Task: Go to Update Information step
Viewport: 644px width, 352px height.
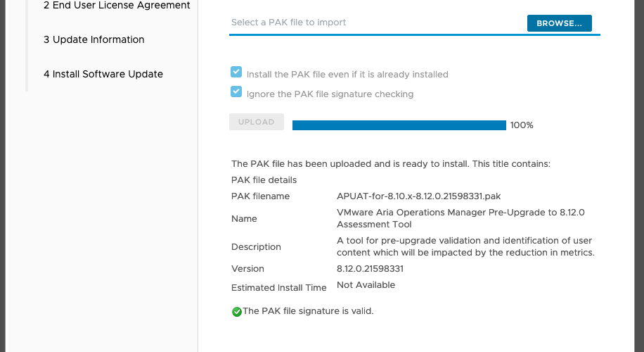Action: (94, 39)
